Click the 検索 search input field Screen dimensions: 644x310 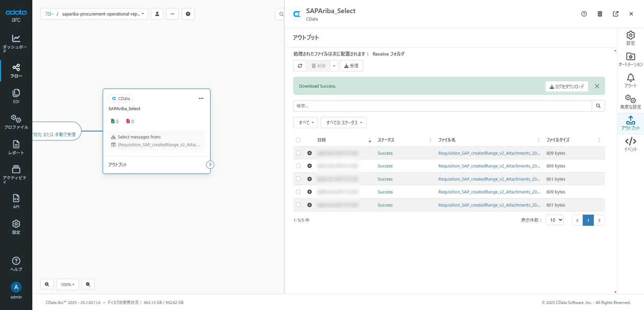point(443,106)
